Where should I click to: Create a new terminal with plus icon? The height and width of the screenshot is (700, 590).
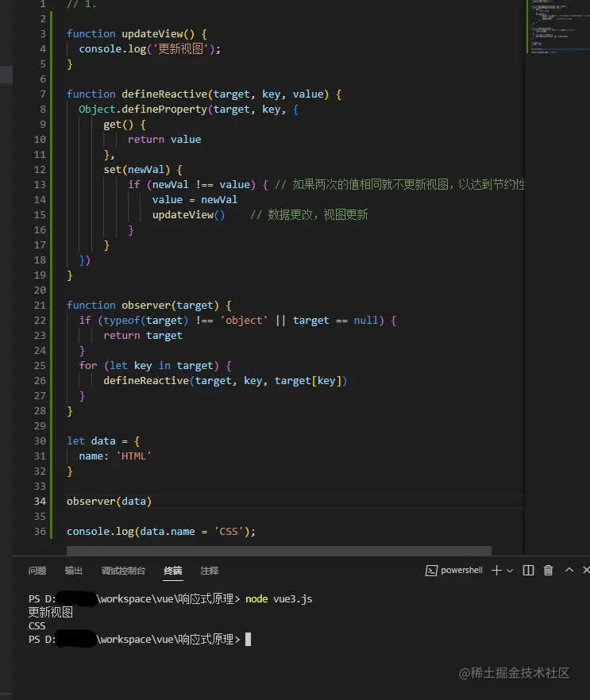496,571
